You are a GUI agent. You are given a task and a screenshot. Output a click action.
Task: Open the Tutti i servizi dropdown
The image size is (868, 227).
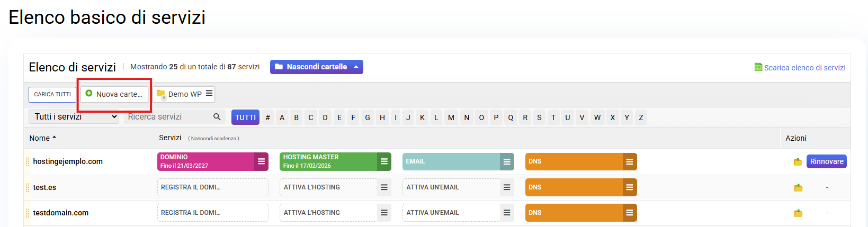(x=74, y=117)
